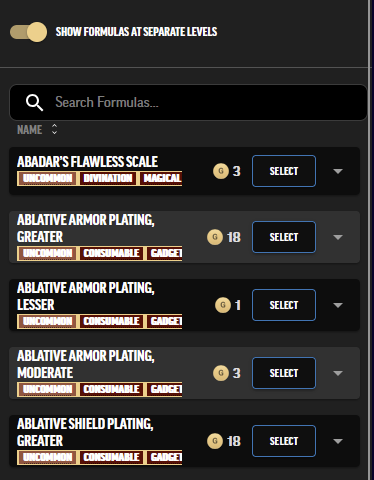This screenshot has width=374, height=480.
Task: Click gold coin icon on Ablative Armor Plating, Lesser
Action: click(x=223, y=305)
